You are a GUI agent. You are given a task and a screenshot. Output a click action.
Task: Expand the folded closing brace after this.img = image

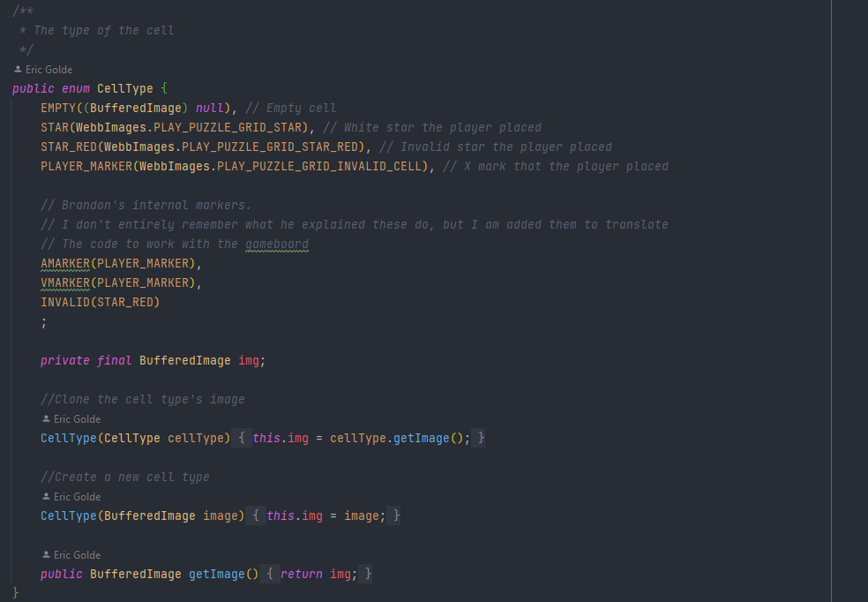(x=396, y=515)
